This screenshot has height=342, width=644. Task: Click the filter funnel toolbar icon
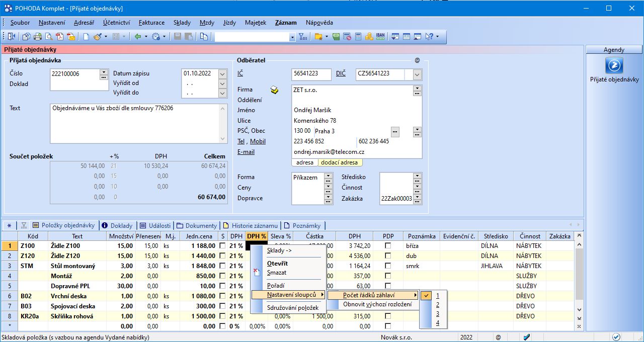pyautogui.click(x=302, y=36)
